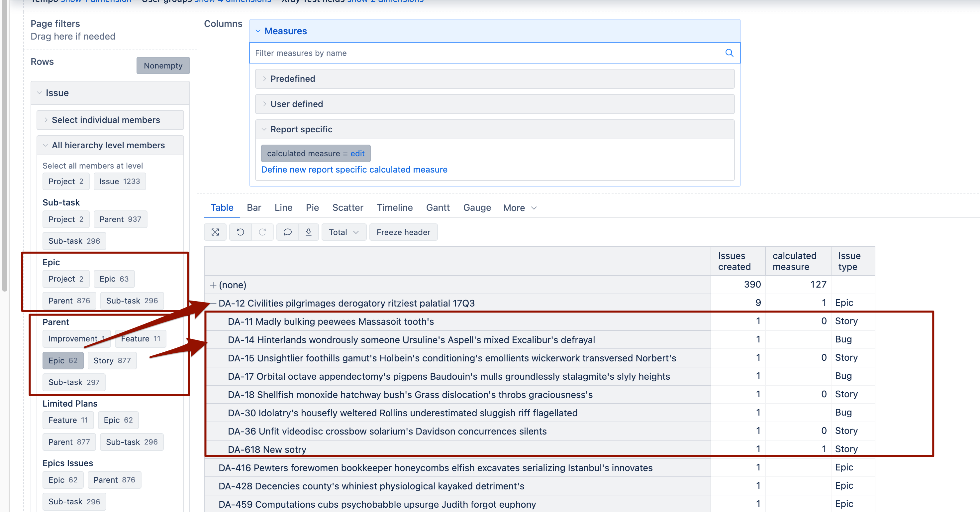Click Define new report specific calculated measure
Screen dimensions: 980x512
coord(354,170)
